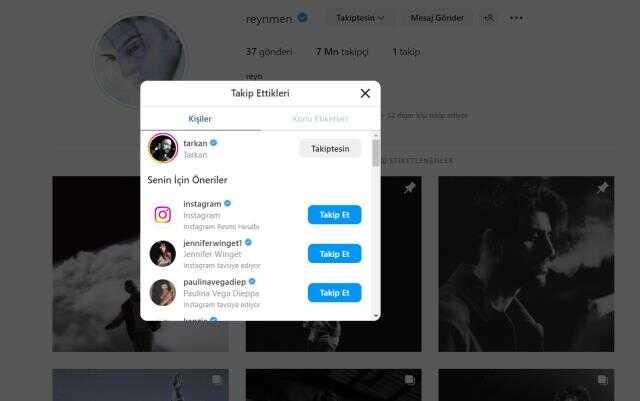This screenshot has width=640, height=401.
Task: Toggle Takiptesin button next to tarkan
Action: pyautogui.click(x=330, y=149)
